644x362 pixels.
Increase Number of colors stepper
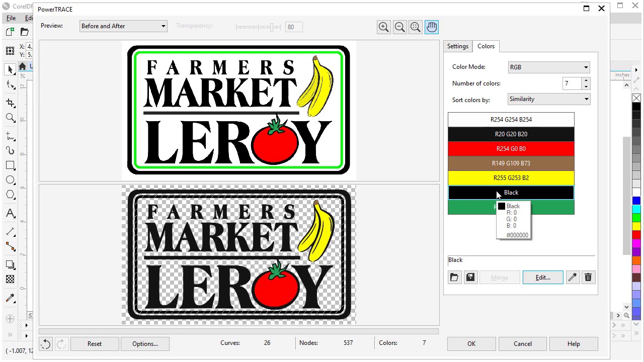pos(586,80)
